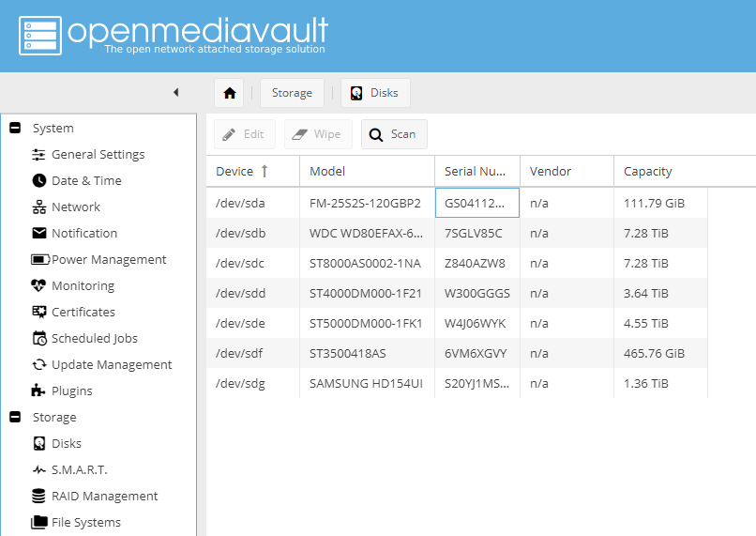The width and height of the screenshot is (756, 536).
Task: Sort by the Device column header
Action: click(252, 171)
